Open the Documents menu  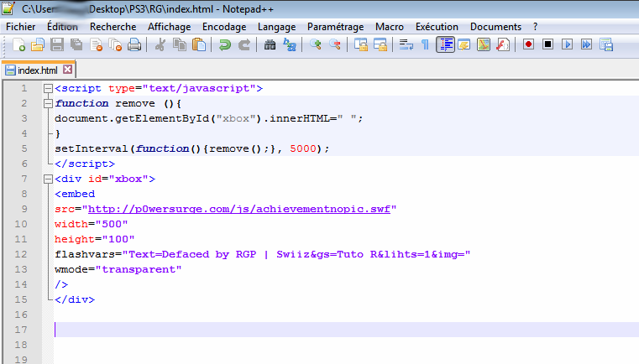tap(495, 27)
